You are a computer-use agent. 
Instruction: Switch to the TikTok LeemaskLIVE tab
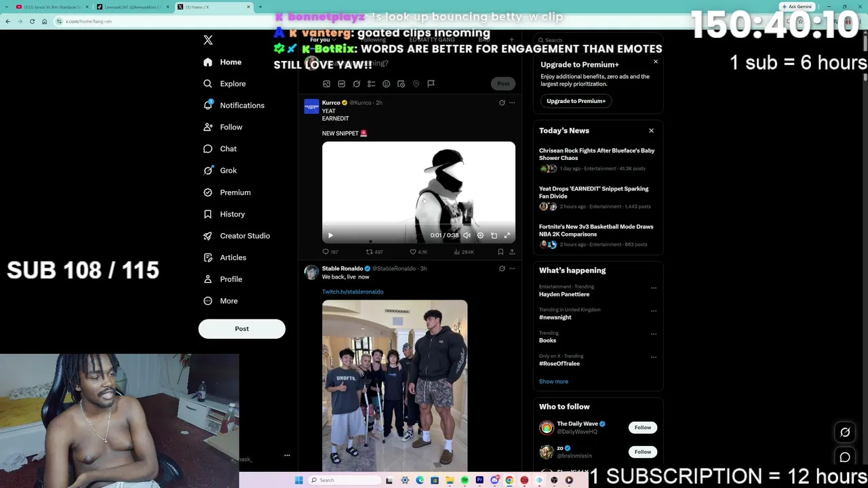tap(133, 7)
